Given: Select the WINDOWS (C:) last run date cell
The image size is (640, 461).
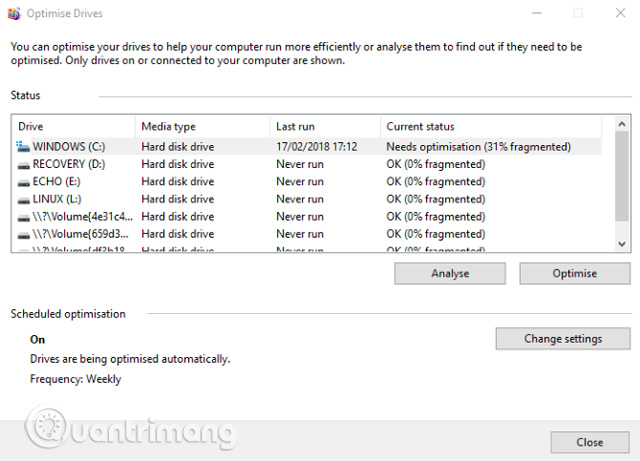Looking at the screenshot, I should pos(317,147).
